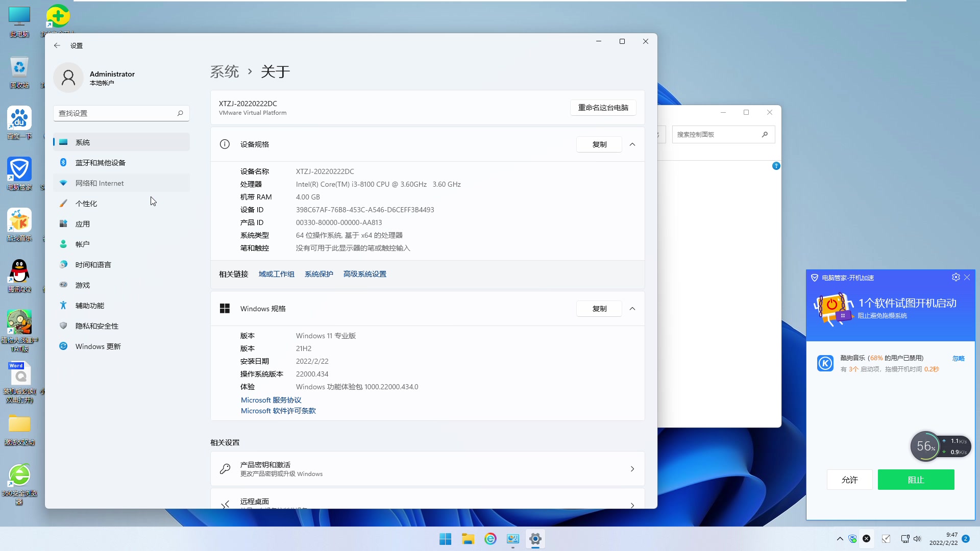Click the Administrator account avatar
The image size is (980, 551).
coord(68,78)
